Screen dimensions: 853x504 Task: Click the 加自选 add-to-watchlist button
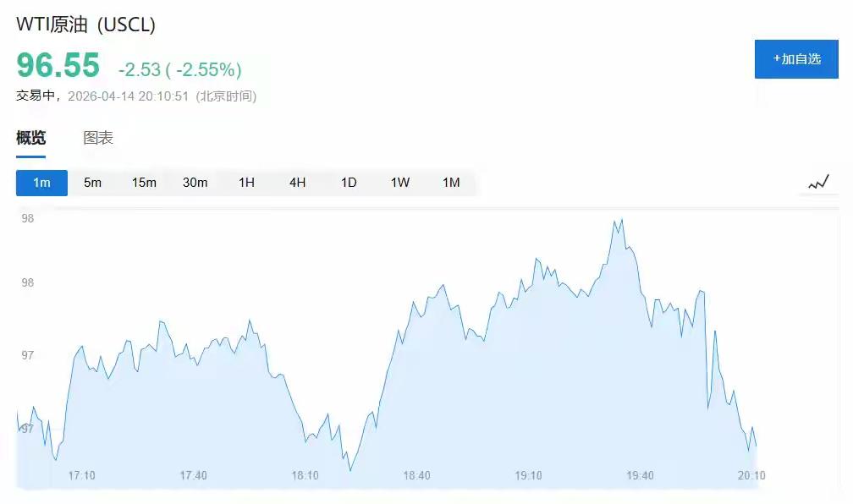796,59
